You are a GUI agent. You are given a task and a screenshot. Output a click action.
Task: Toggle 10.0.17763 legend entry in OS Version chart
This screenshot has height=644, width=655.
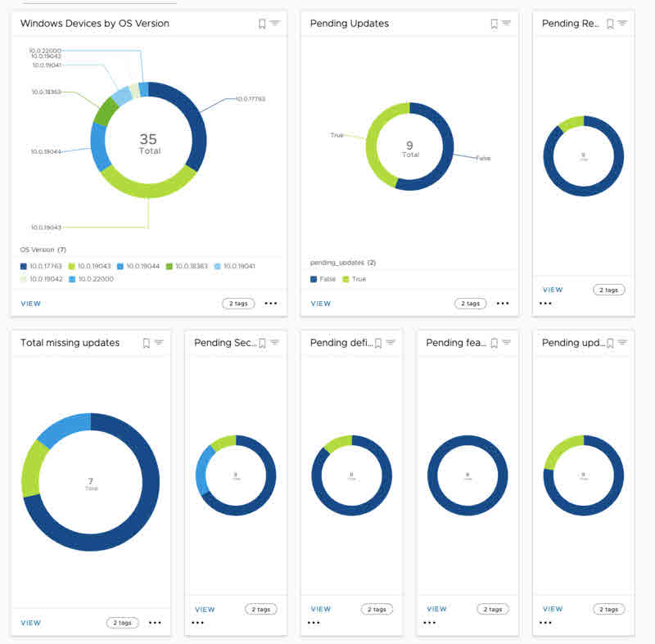pyautogui.click(x=41, y=266)
